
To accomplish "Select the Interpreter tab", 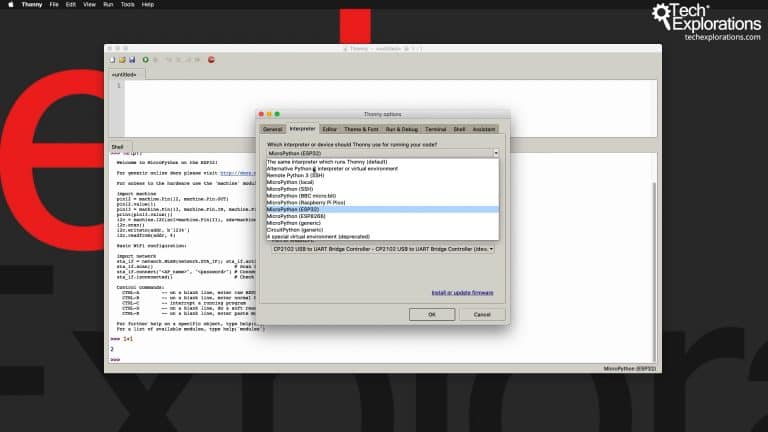I will click(302, 128).
